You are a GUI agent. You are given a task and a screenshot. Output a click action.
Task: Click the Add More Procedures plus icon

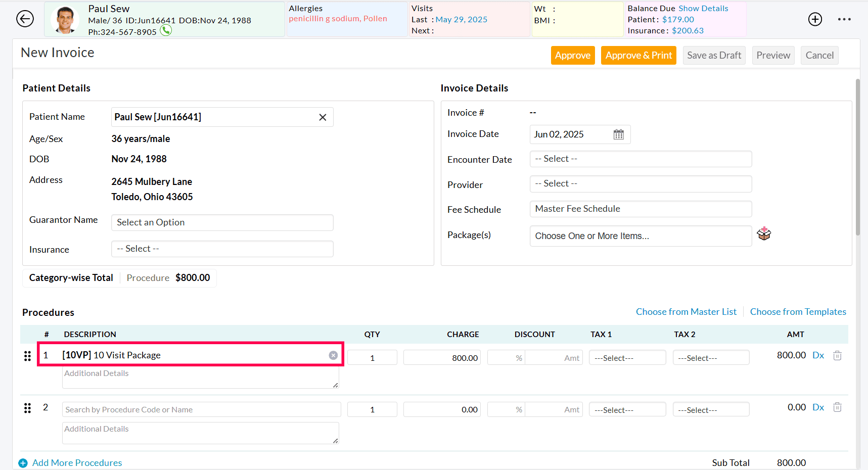pos(23,462)
